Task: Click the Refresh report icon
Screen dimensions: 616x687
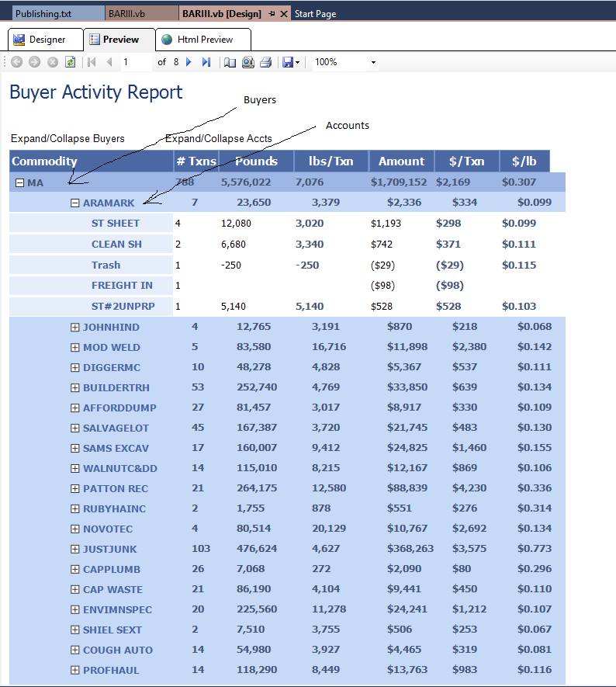Action: 71,62
